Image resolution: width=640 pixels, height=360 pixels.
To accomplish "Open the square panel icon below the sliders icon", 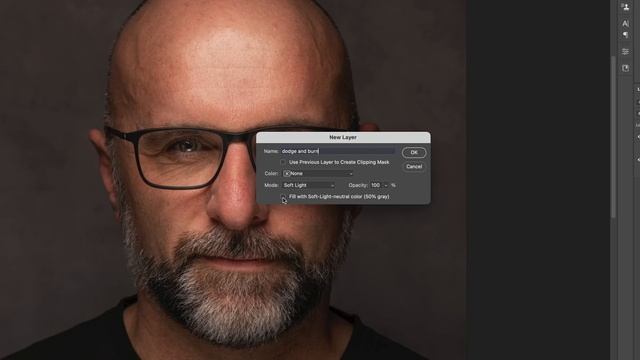I will [625, 68].
